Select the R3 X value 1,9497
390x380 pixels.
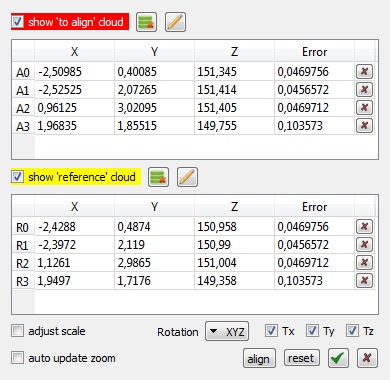coord(74,280)
